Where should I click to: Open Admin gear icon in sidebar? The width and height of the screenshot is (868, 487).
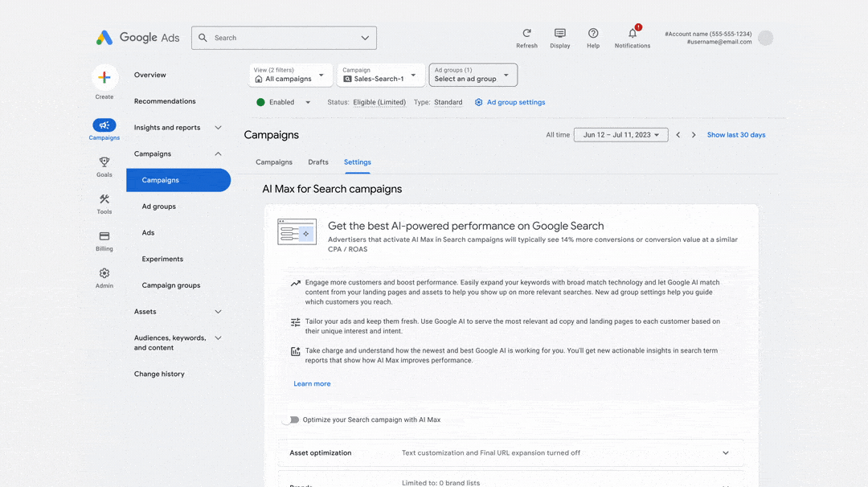point(104,273)
